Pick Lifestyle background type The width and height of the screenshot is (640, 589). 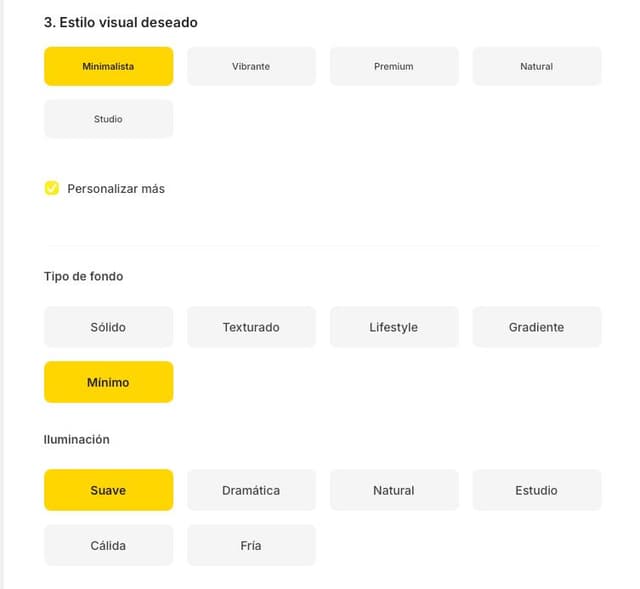click(x=393, y=327)
